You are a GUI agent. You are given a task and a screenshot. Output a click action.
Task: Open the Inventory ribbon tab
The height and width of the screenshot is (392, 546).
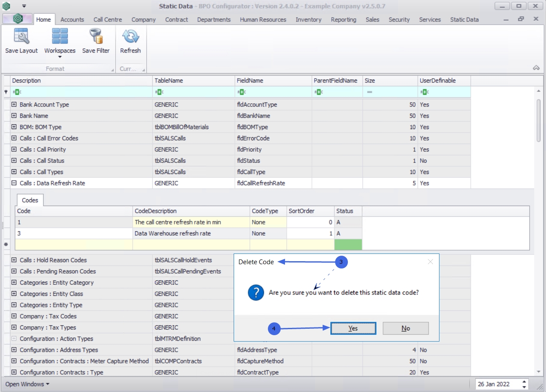[x=308, y=20]
